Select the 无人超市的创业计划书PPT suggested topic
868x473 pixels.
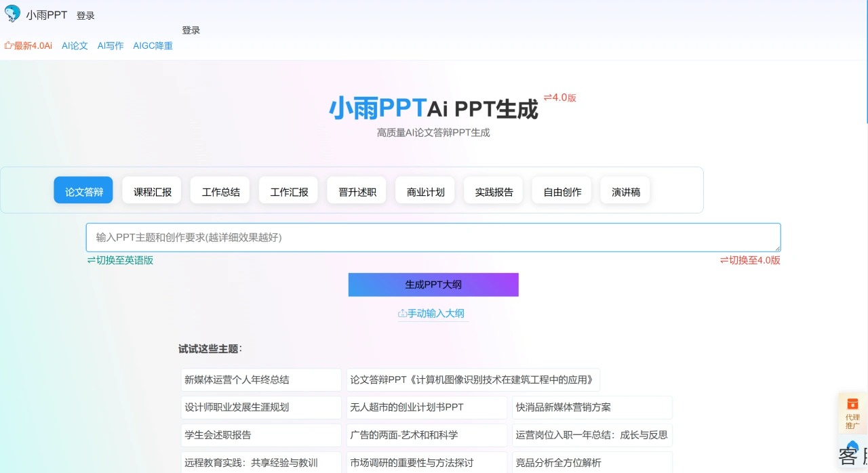click(427, 407)
